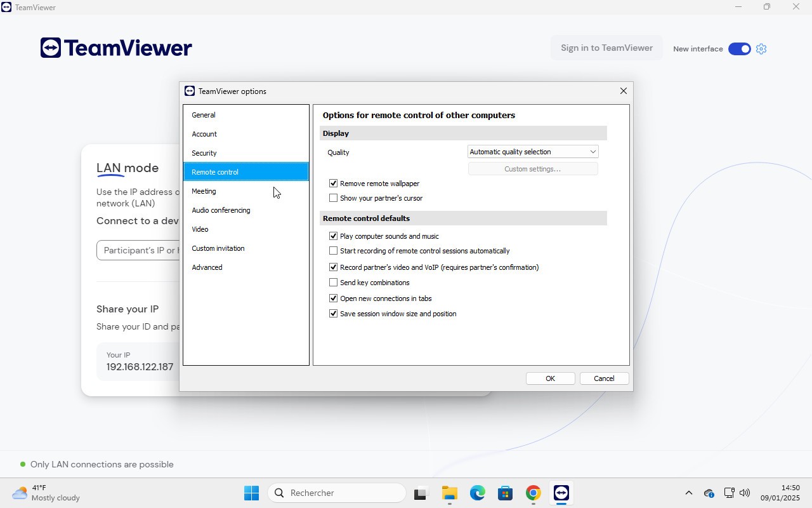Click the Sign in to TeamViewer button

(x=606, y=48)
